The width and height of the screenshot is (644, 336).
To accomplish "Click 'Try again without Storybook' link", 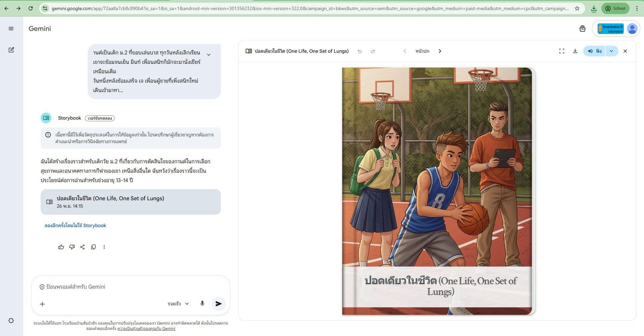I will click(x=75, y=225).
